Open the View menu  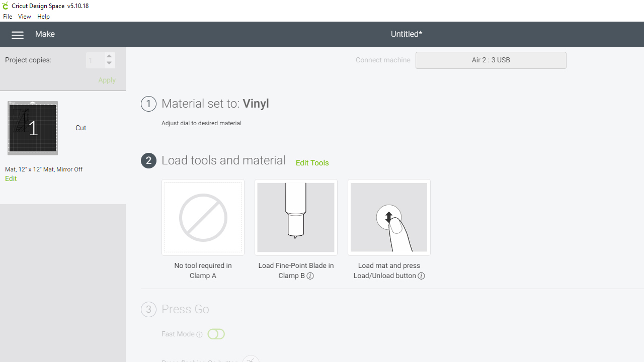tap(24, 17)
